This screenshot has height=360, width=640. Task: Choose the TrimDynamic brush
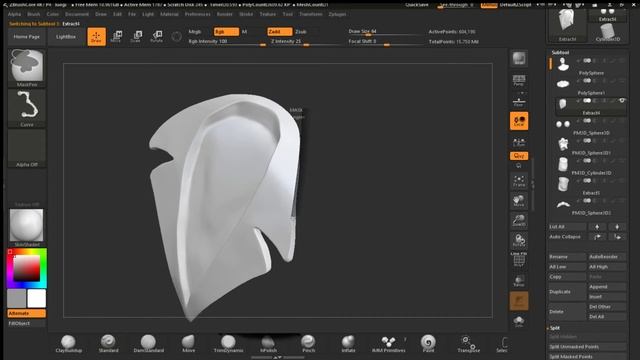[228, 344]
